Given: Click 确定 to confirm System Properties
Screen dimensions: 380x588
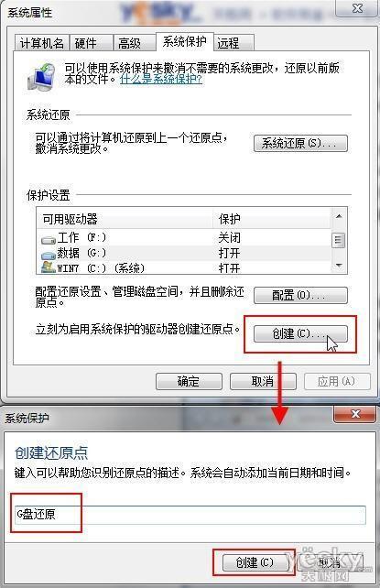Looking at the screenshot, I should coord(189,381).
